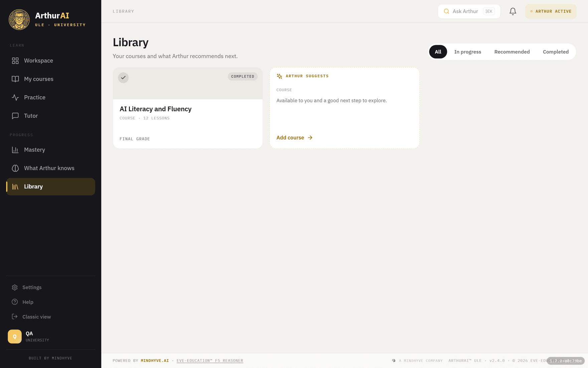Click A MINDHYVE COMPANY footer text
The width and height of the screenshot is (588, 368).
point(421,361)
